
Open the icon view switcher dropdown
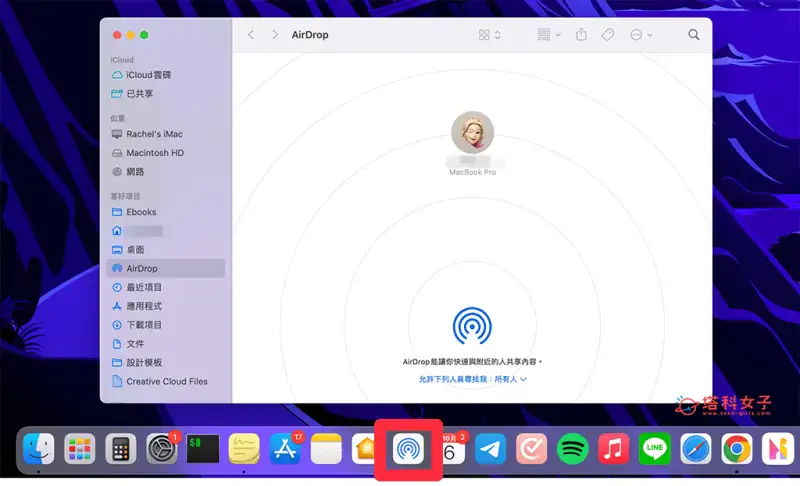click(489, 35)
